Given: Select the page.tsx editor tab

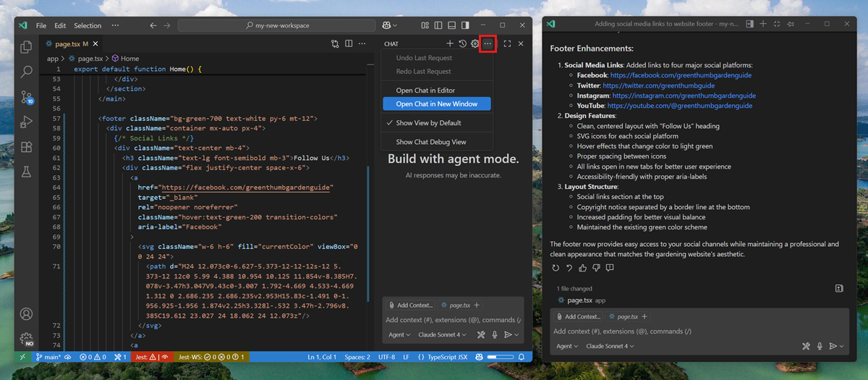Looking at the screenshot, I should [70, 43].
